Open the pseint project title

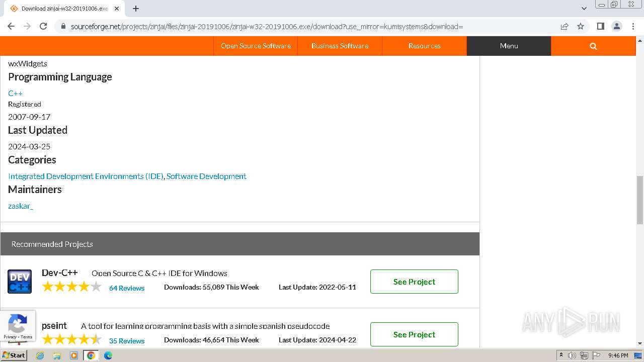(54, 326)
